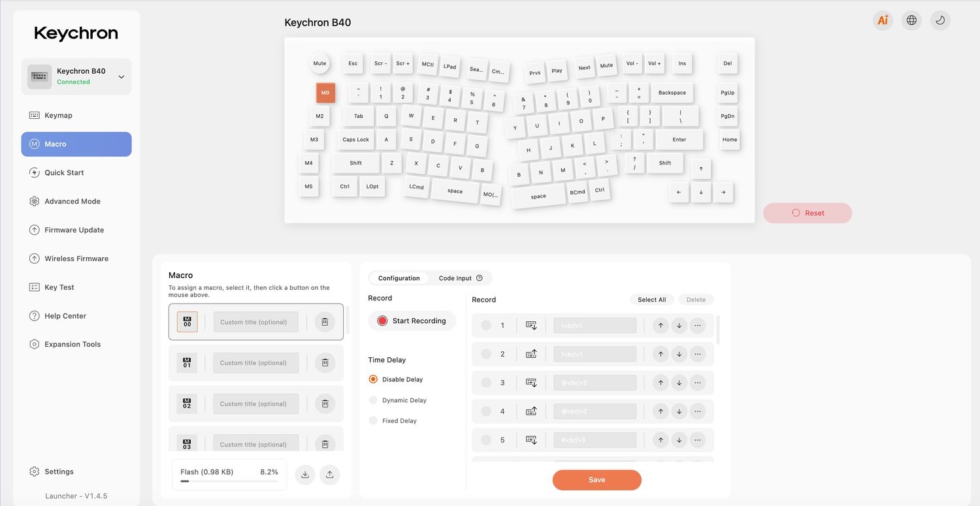Viewport: 980px width, 506px height.
Task: Open the AI assistant icon
Action: pos(883,20)
